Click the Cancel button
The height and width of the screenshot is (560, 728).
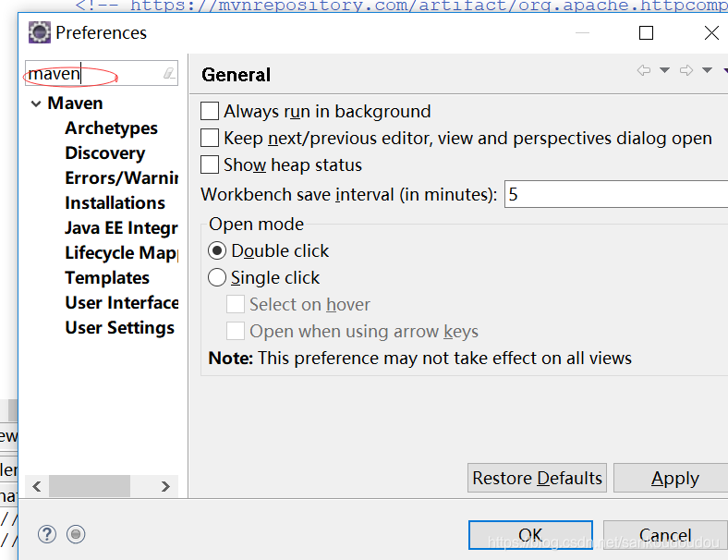point(665,535)
